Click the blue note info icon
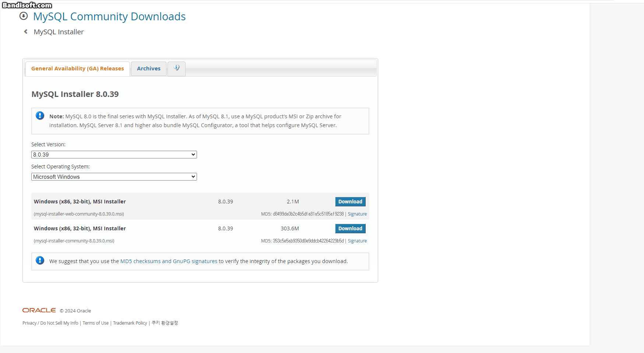 click(x=40, y=116)
